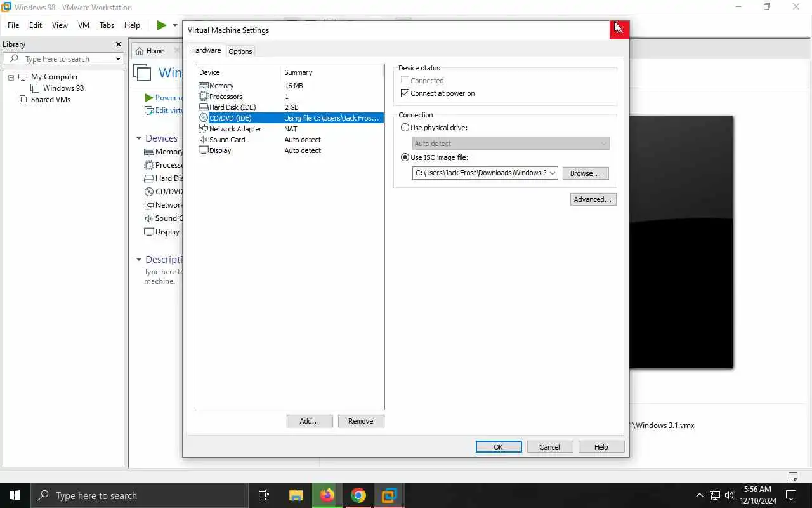The height and width of the screenshot is (508, 812).
Task: Collapse the Description section in VM summary
Action: click(x=139, y=260)
